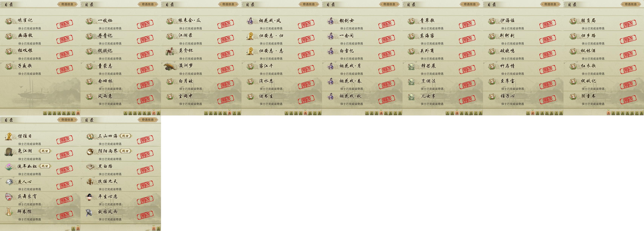Click the green jade icon beside 锋芒展
644x231 pixels.
(x=411, y=67)
